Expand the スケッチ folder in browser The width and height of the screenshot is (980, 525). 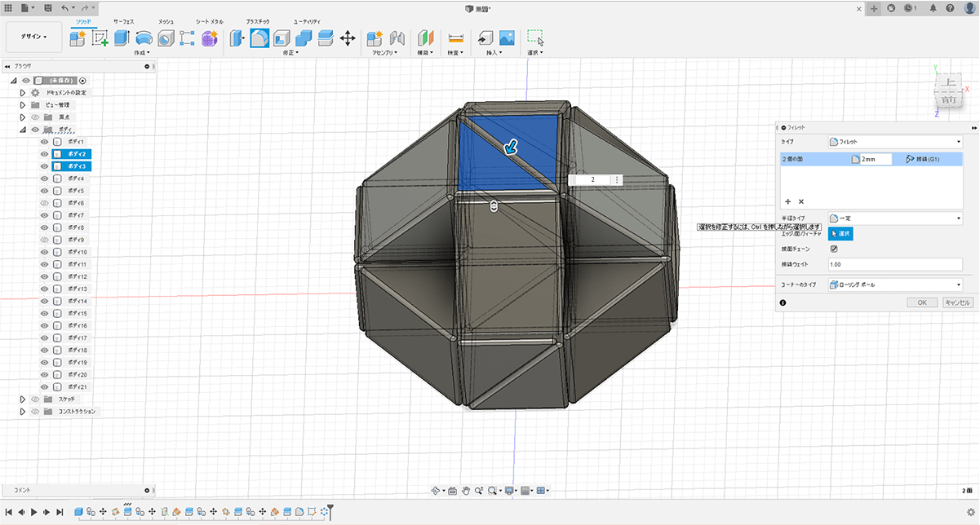(x=23, y=399)
